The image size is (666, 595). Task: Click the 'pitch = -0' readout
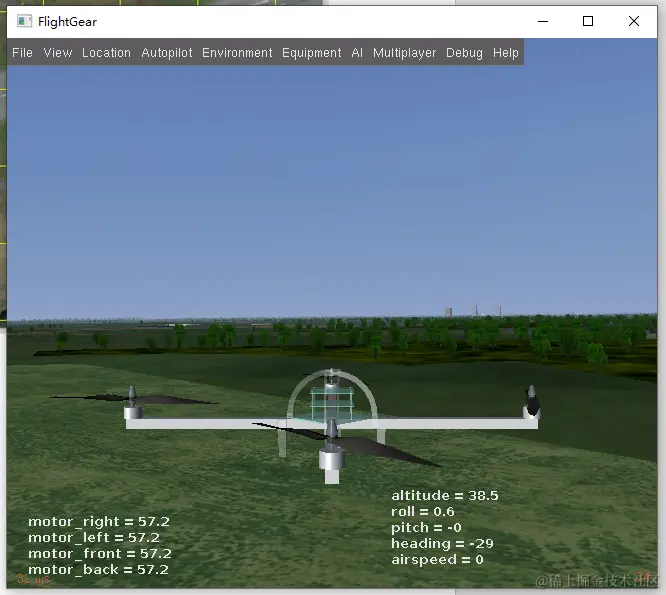[x=426, y=527]
